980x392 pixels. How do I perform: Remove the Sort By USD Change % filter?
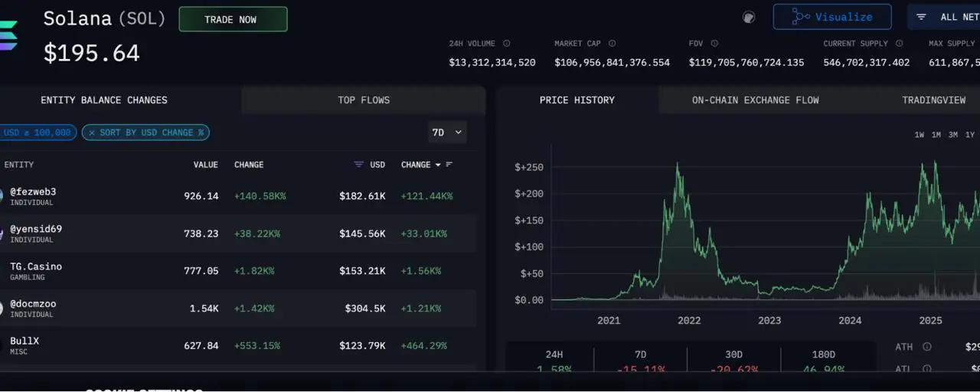92,132
